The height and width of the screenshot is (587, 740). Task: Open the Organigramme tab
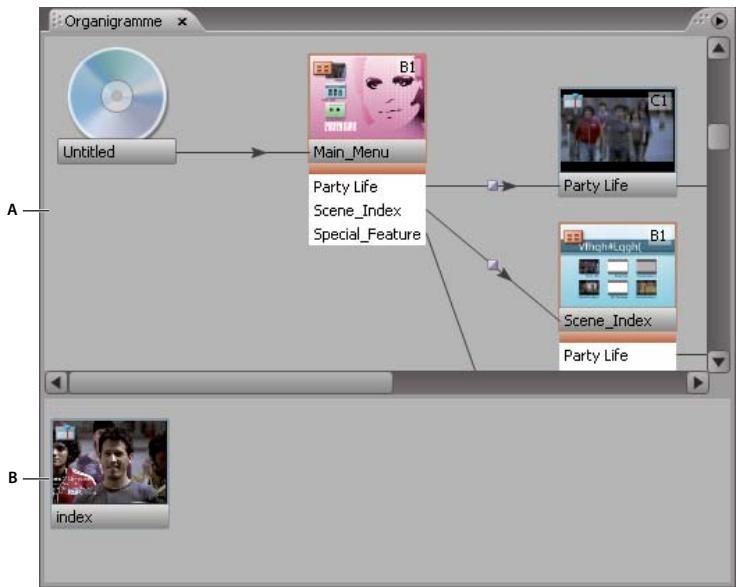click(x=113, y=22)
